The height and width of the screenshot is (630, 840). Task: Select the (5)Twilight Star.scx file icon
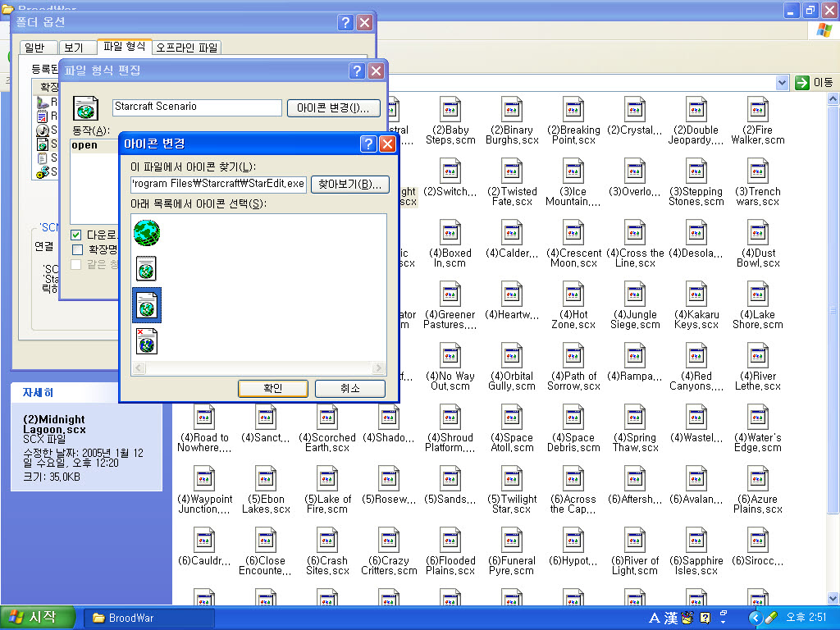click(x=512, y=479)
